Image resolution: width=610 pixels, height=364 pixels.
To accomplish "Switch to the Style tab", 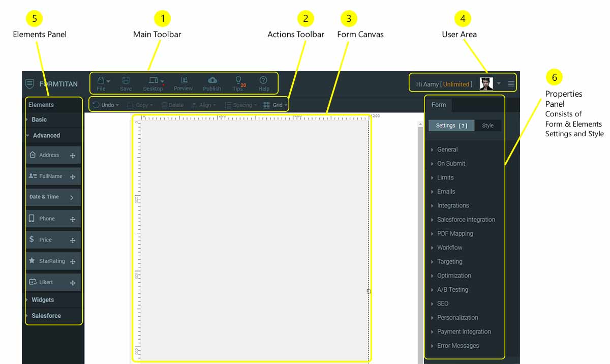I will pyautogui.click(x=488, y=126).
